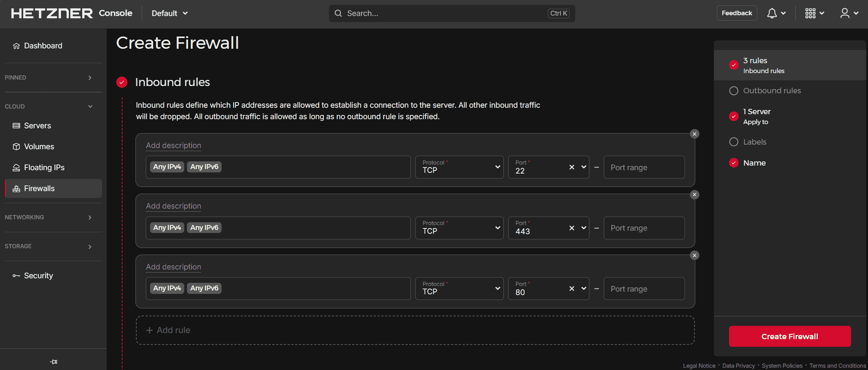Open Floating IPs in the sidebar

tap(44, 167)
